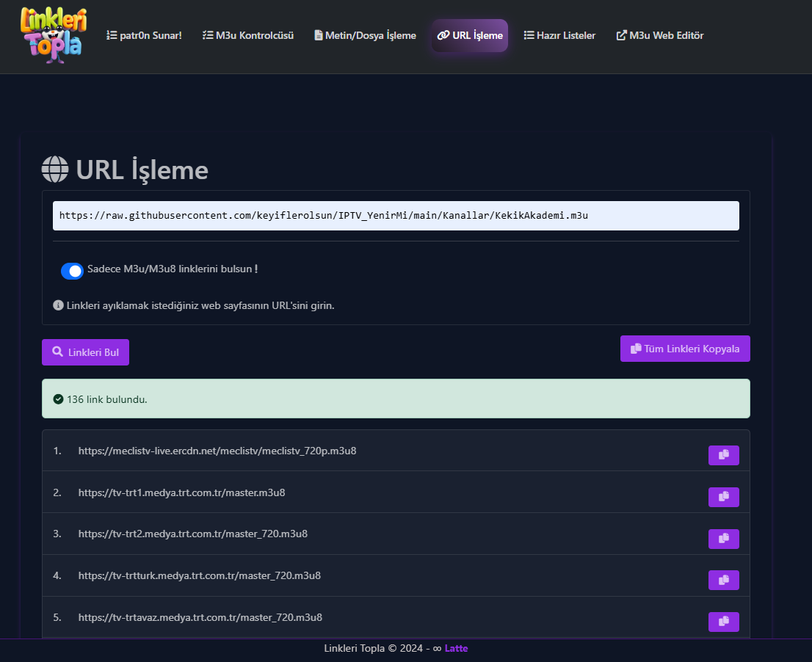The image size is (812, 662).
Task: Click the 136 link bulundu message
Action: (396, 399)
